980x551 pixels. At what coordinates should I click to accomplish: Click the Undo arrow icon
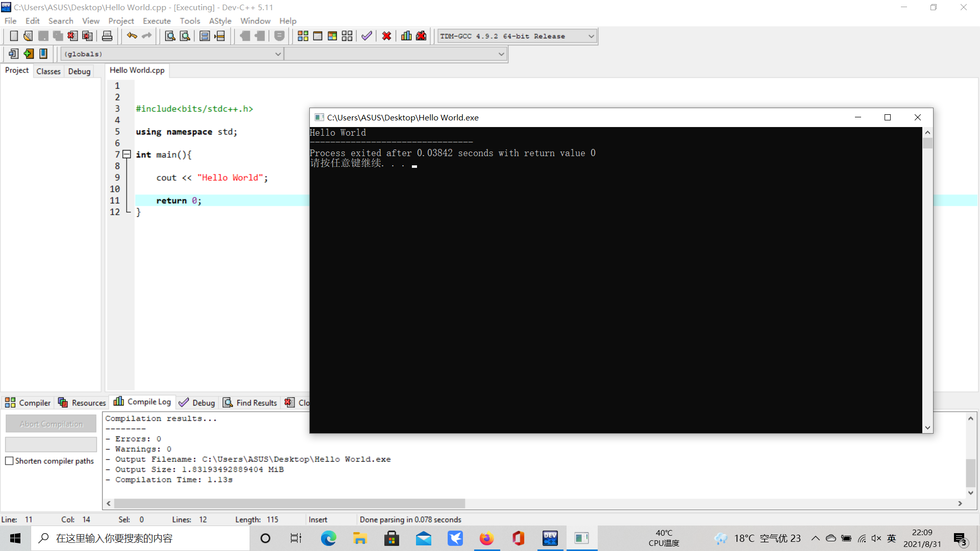(x=132, y=36)
